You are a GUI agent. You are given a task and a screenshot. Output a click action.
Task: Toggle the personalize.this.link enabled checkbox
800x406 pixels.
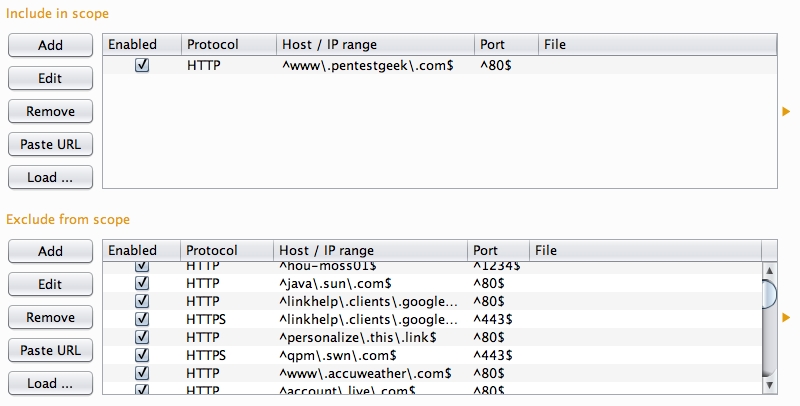[x=141, y=337]
